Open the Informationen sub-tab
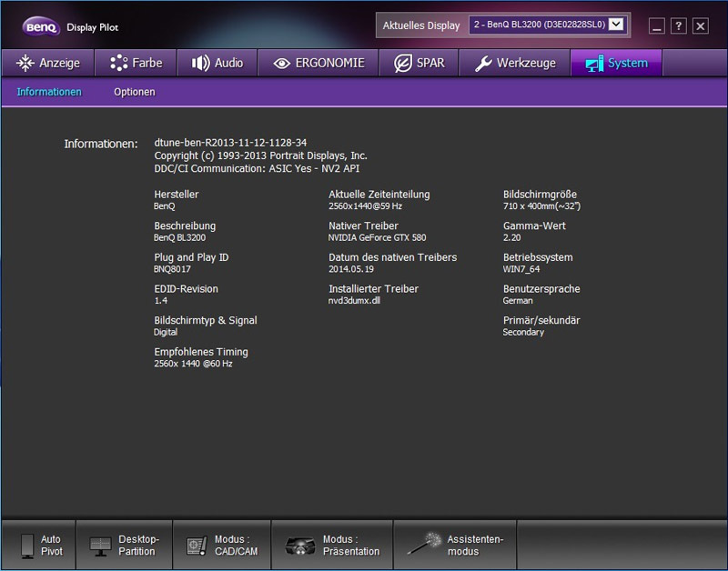The width and height of the screenshot is (728, 571). 49,92
